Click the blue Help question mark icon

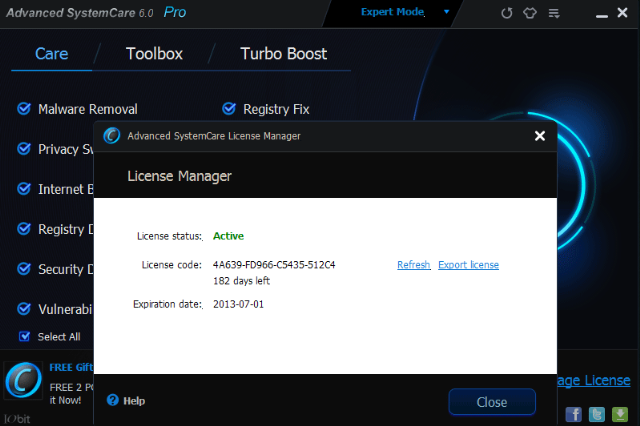pos(113,400)
